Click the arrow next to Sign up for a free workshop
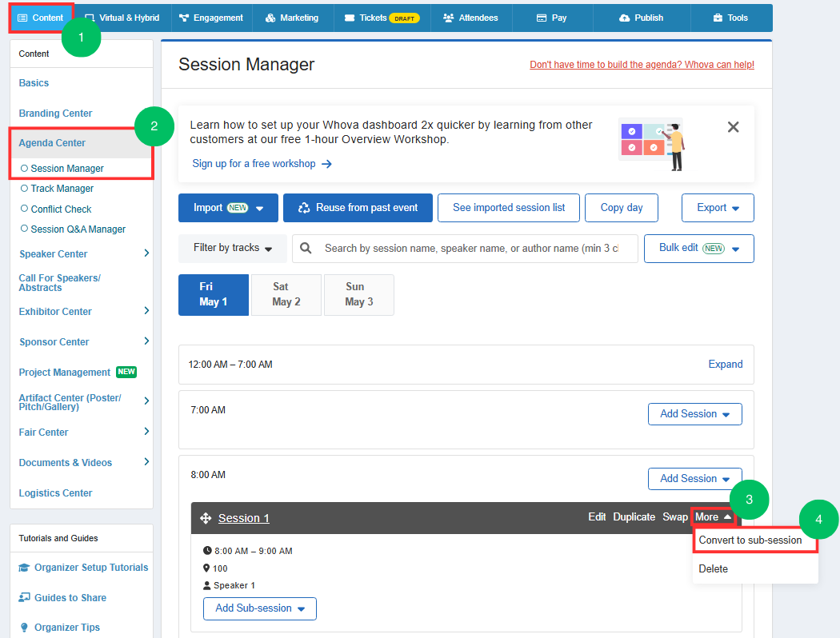This screenshot has width=840, height=638. (326, 164)
